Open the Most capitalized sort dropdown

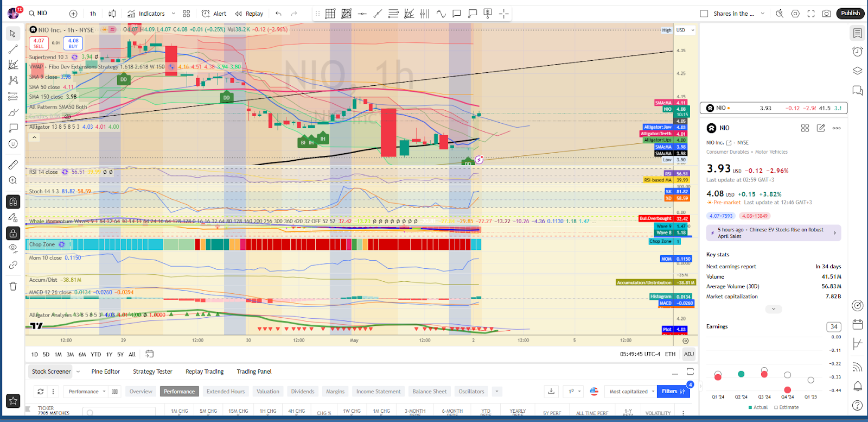(631, 392)
